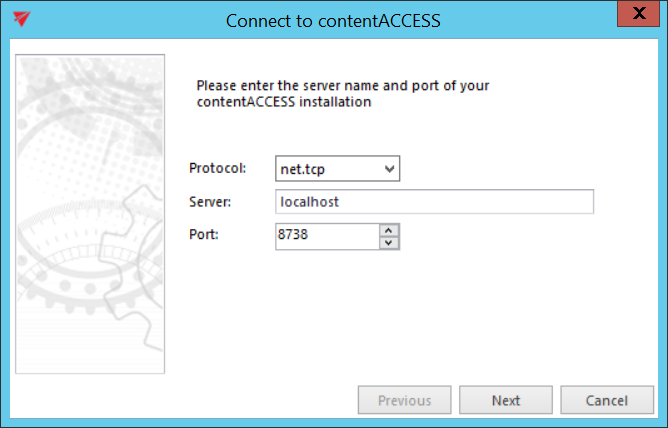Click the localhost text in Server box
The width and height of the screenshot is (668, 428).
coord(310,202)
